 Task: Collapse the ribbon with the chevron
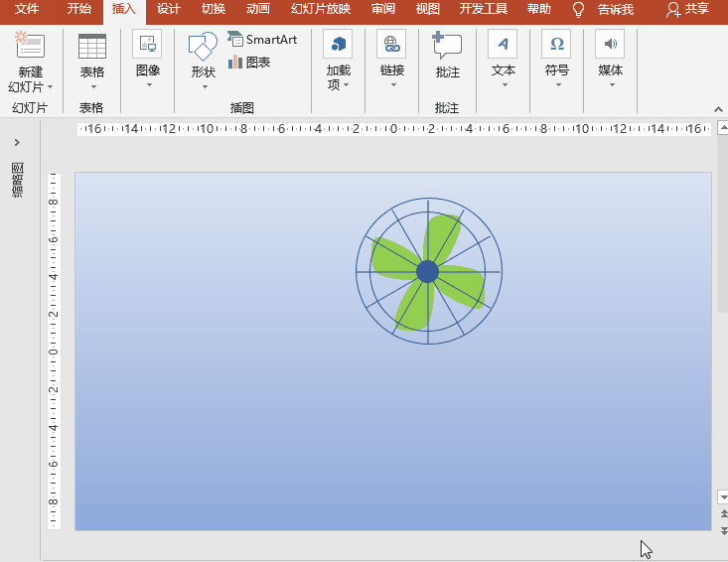click(x=718, y=109)
